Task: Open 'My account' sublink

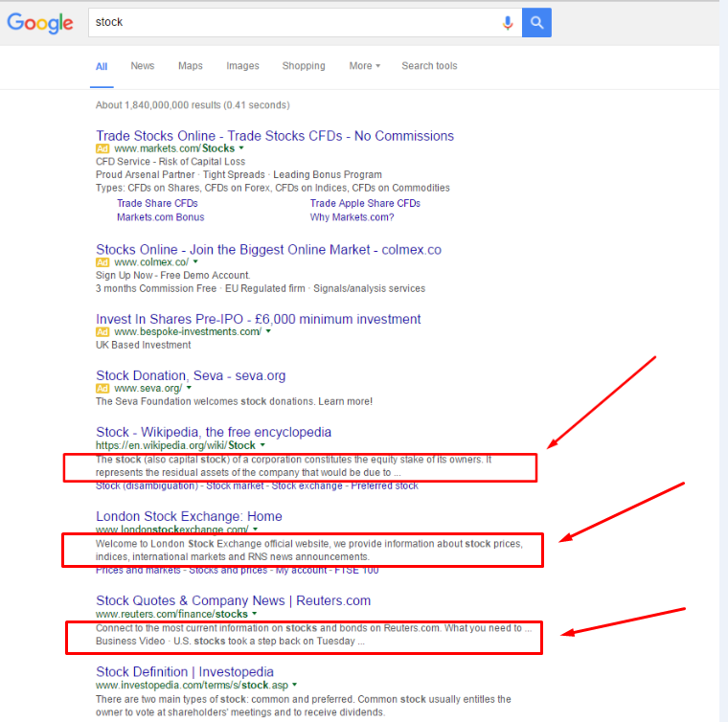Action: [x=301, y=571]
